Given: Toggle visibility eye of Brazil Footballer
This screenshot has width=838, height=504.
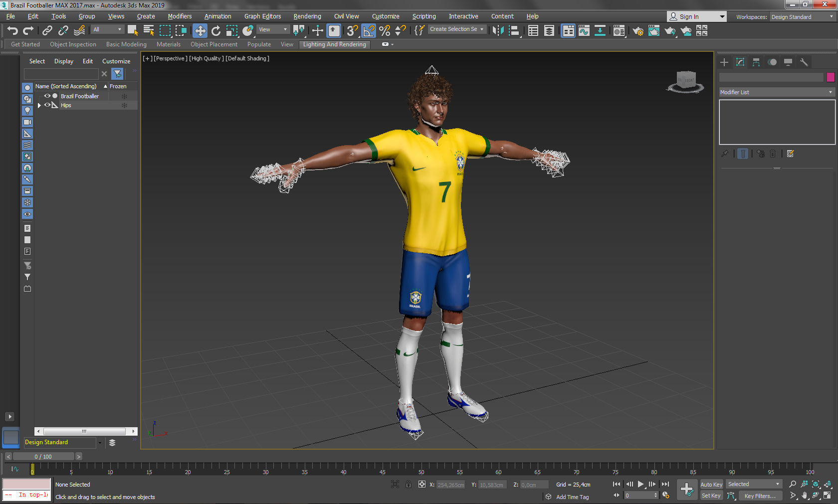Looking at the screenshot, I should click(47, 96).
